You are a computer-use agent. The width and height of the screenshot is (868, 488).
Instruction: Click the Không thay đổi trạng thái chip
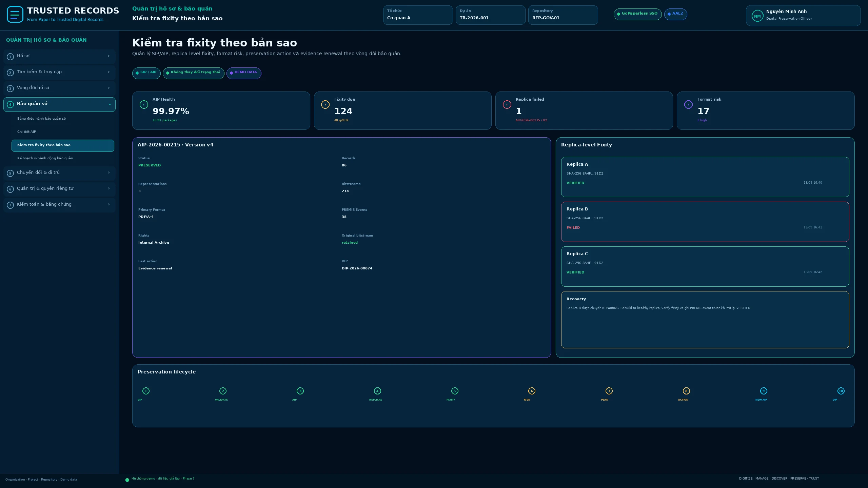[193, 73]
